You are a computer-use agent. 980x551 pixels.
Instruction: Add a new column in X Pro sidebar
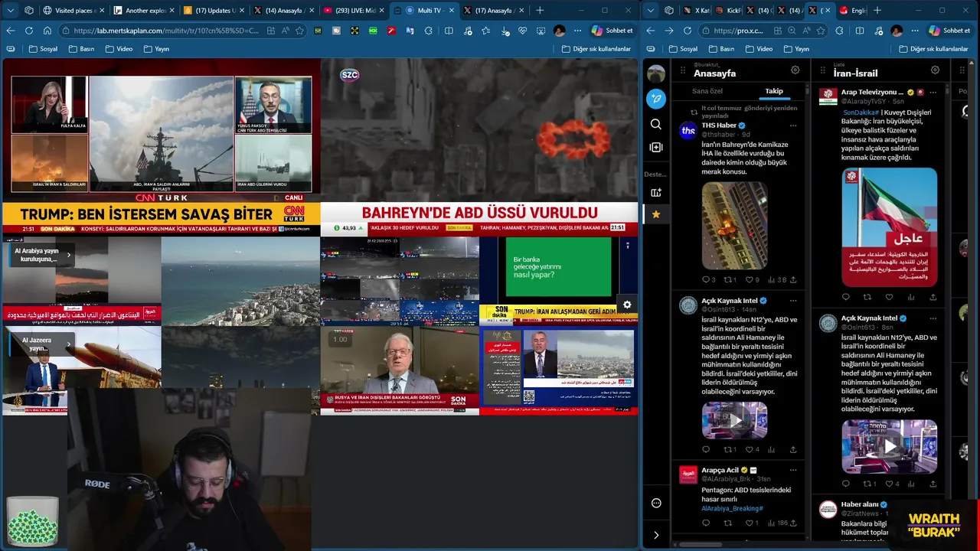point(656,147)
